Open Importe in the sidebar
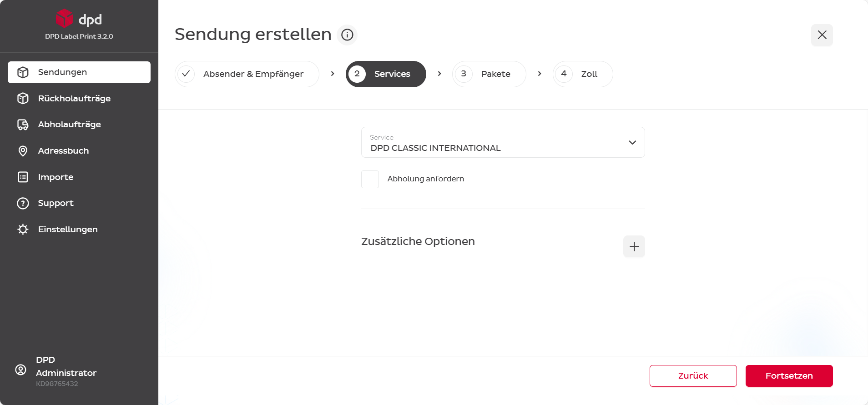The image size is (868, 405). tap(79, 177)
